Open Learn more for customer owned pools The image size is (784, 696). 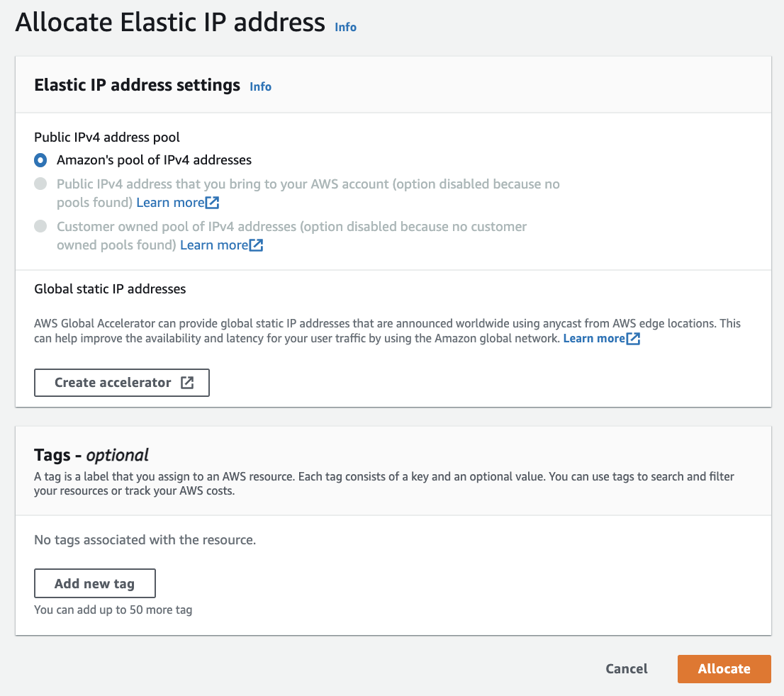point(214,245)
